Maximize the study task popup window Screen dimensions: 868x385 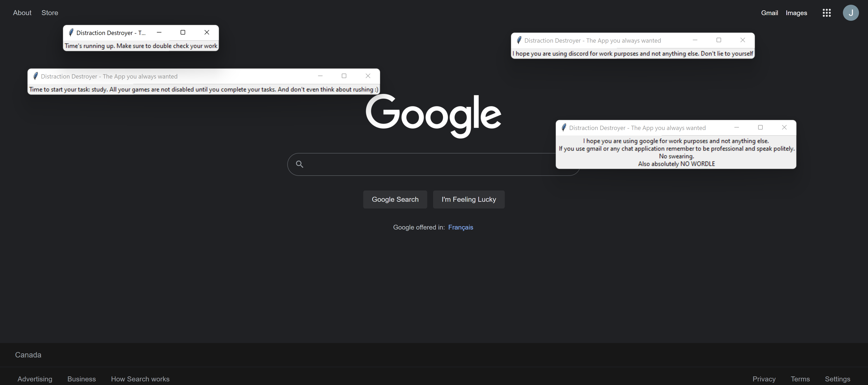click(x=344, y=76)
